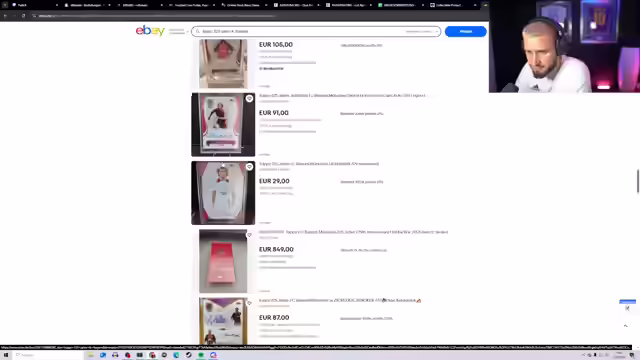Click the EUR 87,00 price text
This screenshot has width=640, height=360.
pos(274,317)
